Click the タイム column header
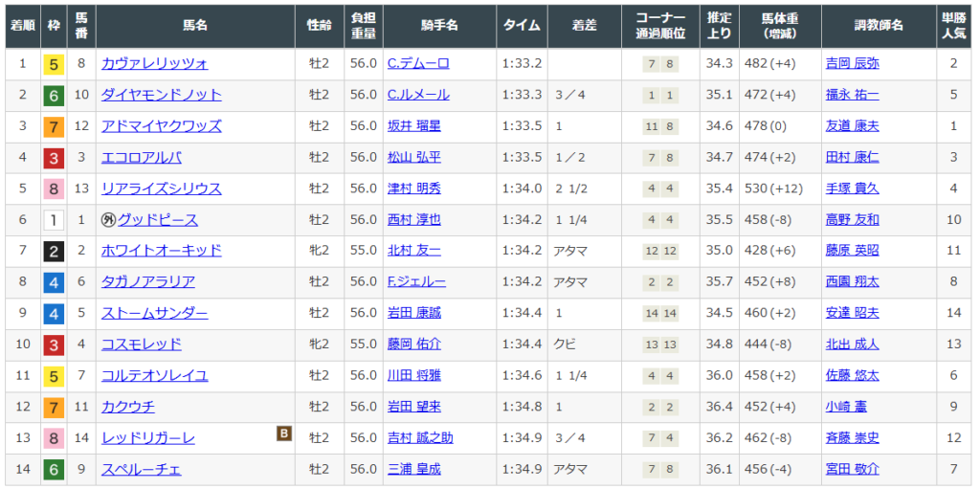Screen dimensions: 980x489 522,26
